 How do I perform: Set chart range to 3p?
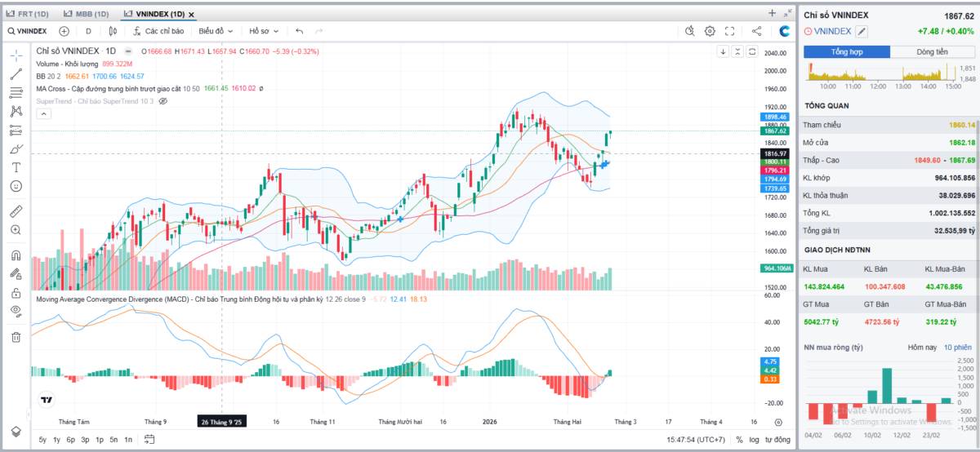coord(85,440)
